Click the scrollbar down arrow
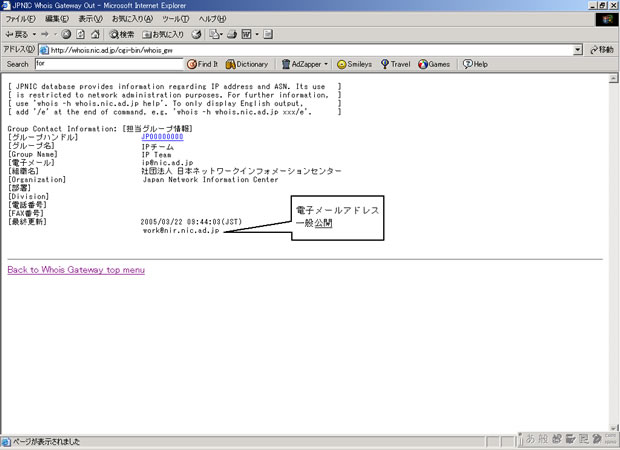Viewport: 620px width, 450px height. coord(613,428)
